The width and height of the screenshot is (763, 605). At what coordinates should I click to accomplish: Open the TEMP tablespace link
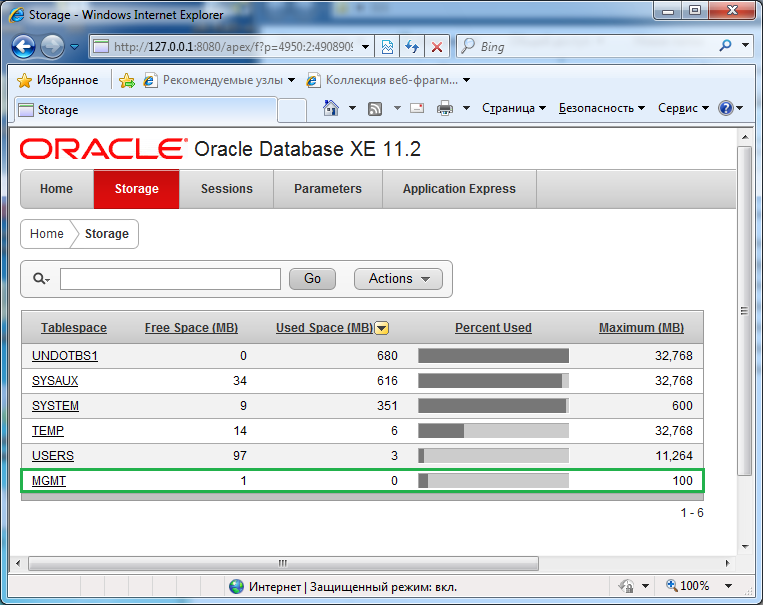(48, 431)
